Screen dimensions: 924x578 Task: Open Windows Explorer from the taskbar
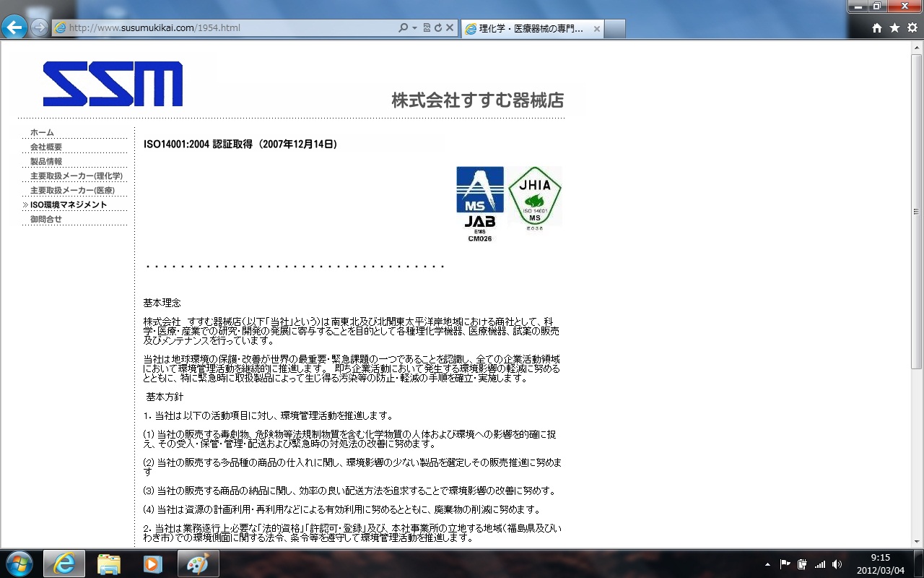(x=108, y=564)
